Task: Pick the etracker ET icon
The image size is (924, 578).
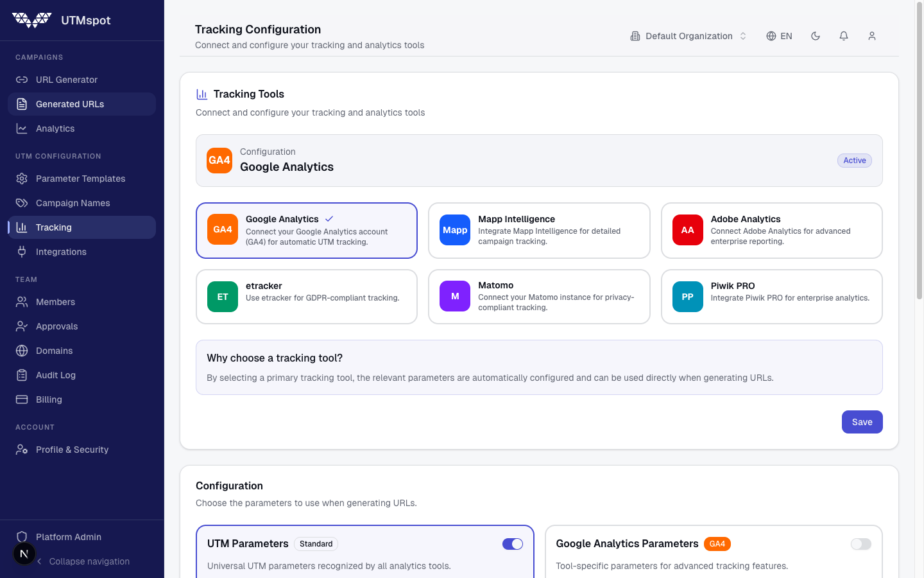Action: (223, 297)
